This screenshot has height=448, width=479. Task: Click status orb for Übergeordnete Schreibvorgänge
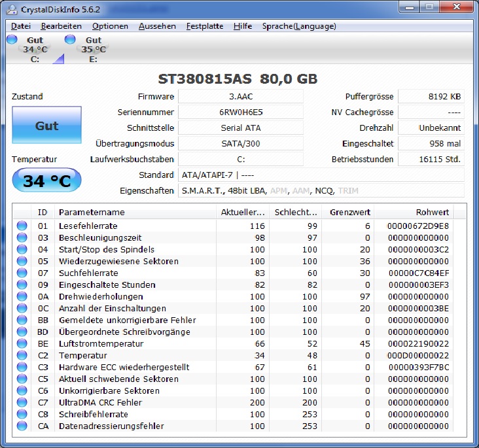tap(22, 332)
